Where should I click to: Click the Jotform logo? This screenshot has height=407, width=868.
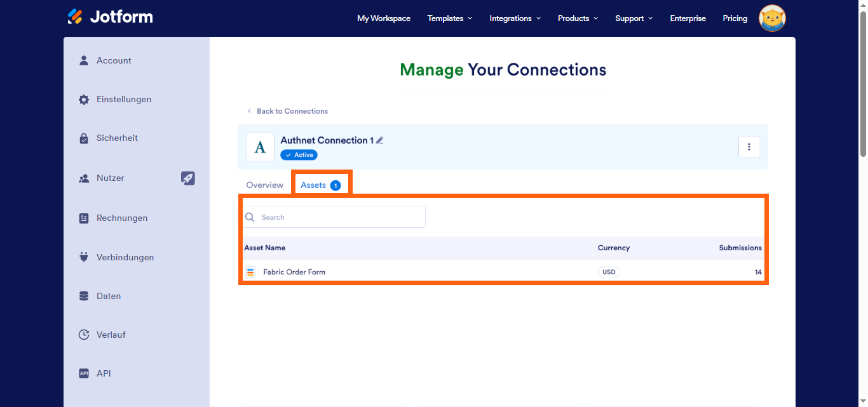110,17
